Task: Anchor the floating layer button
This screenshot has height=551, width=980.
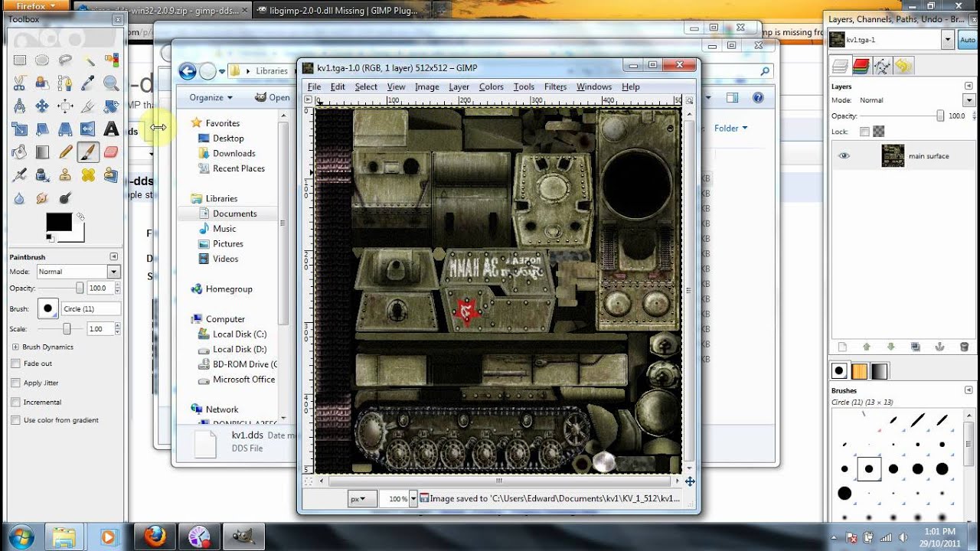Action: point(939,347)
